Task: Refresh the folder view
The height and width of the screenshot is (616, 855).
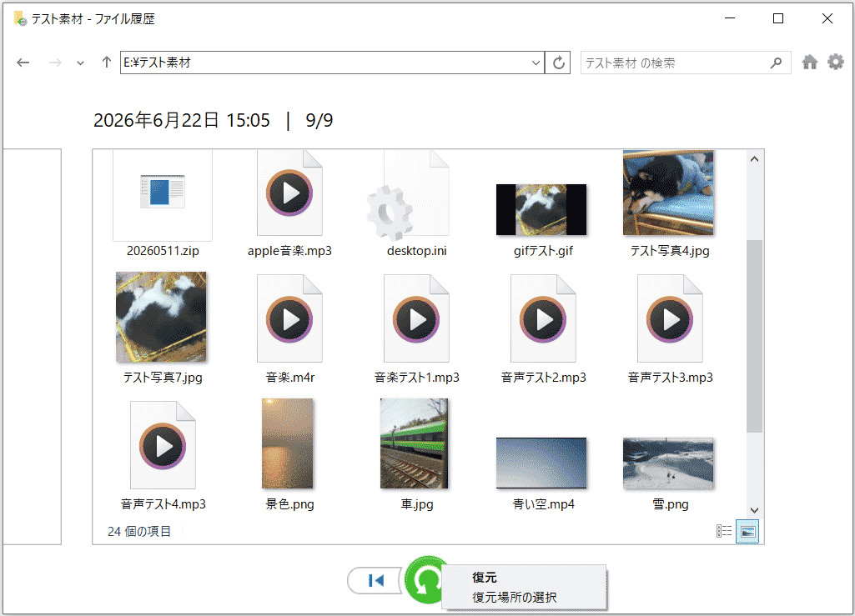Action: (x=558, y=63)
